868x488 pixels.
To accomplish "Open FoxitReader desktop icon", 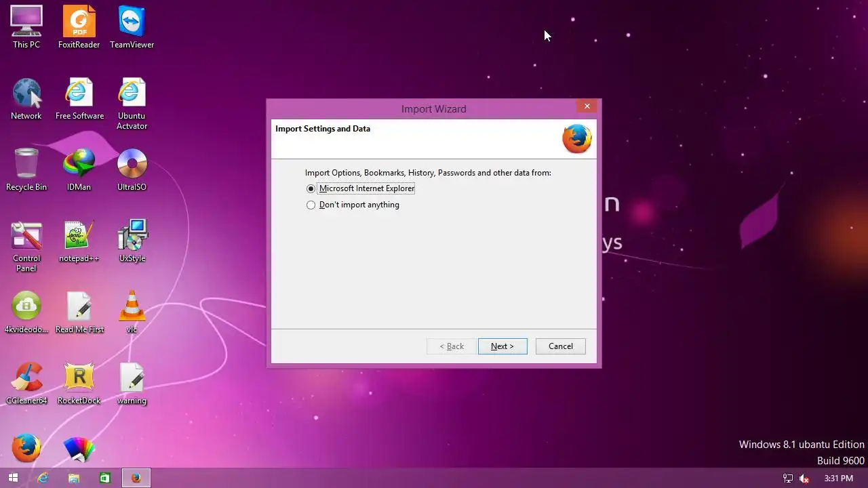I will 79,27.
